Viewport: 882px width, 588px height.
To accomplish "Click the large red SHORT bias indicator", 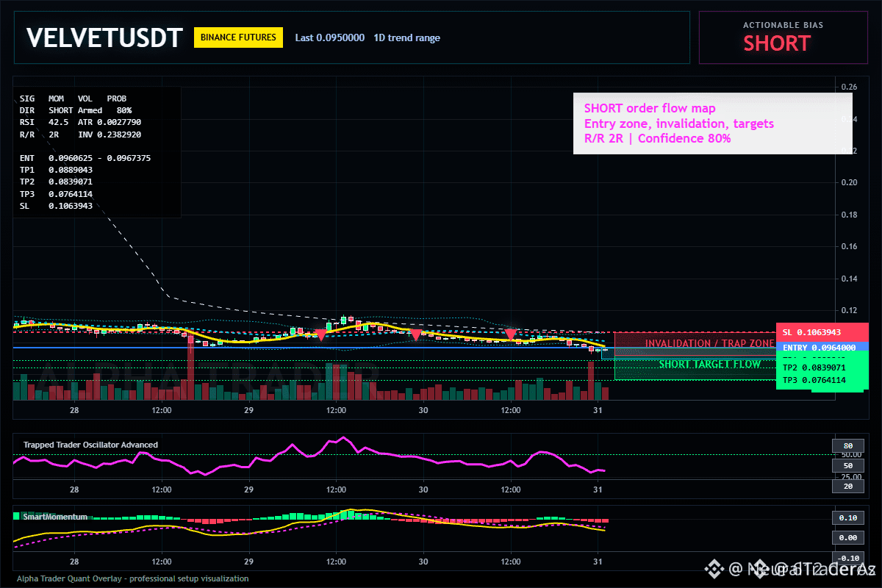I will point(776,43).
